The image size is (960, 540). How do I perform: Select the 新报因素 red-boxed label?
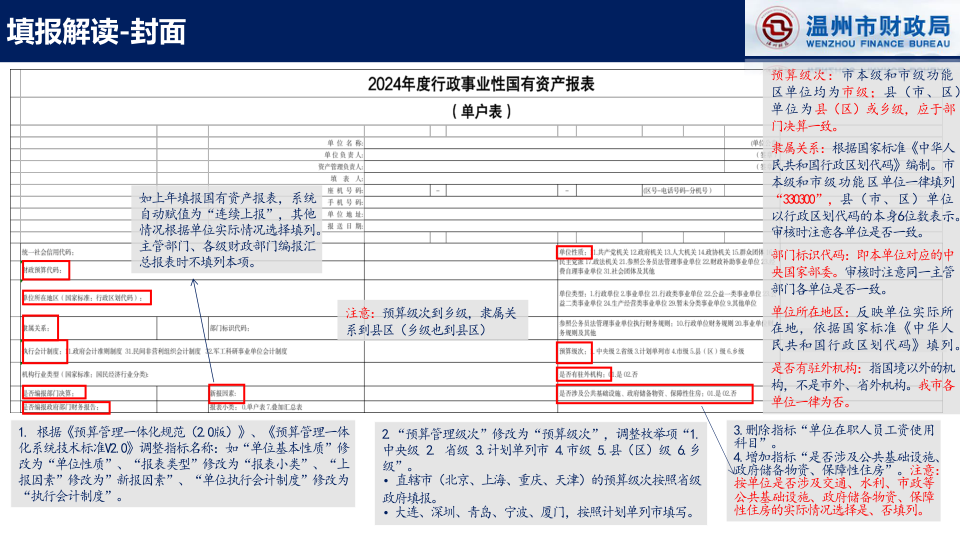click(x=226, y=393)
